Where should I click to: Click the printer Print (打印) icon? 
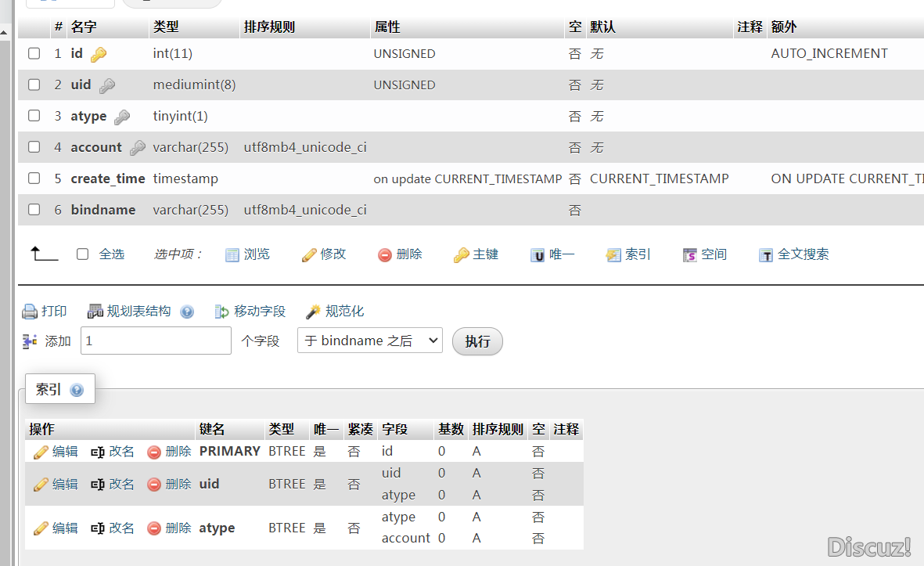(x=30, y=312)
